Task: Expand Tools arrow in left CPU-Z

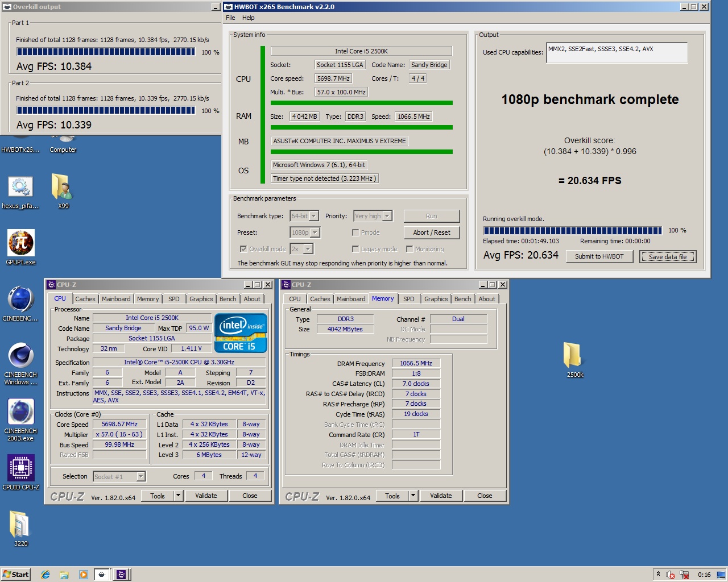Action: click(x=178, y=496)
